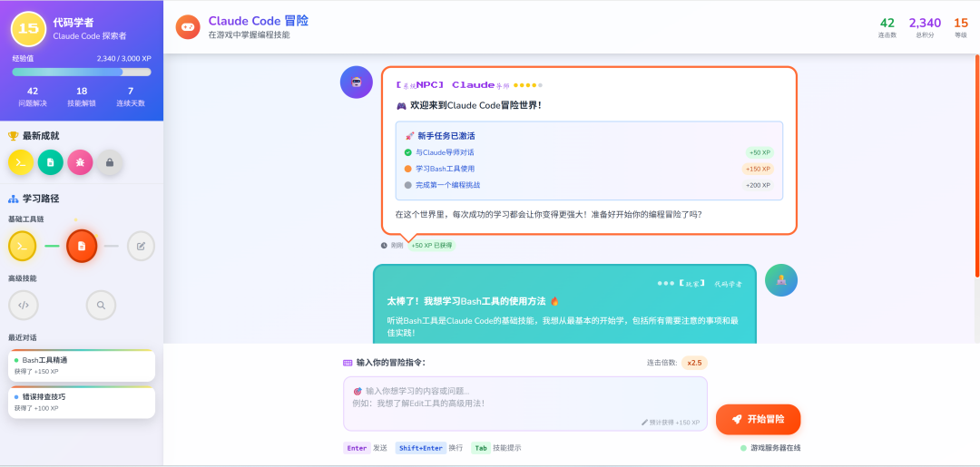Open the Bash工具精通 recent conversation
This screenshot has height=467, width=980.
pos(82,365)
